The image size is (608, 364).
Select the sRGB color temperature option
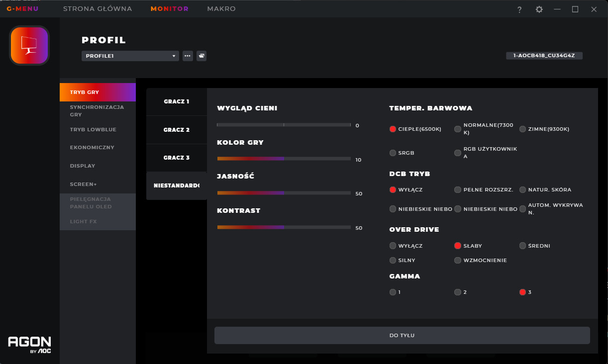click(393, 153)
